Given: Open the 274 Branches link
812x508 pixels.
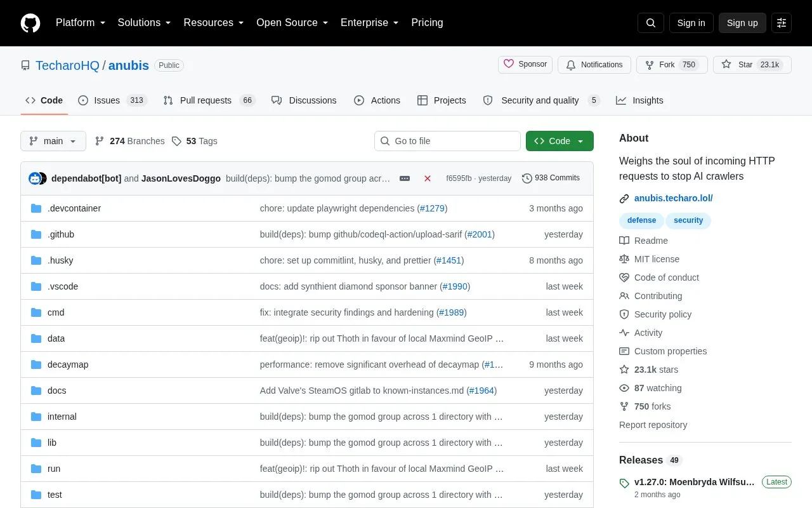Looking at the screenshot, I should coord(129,141).
